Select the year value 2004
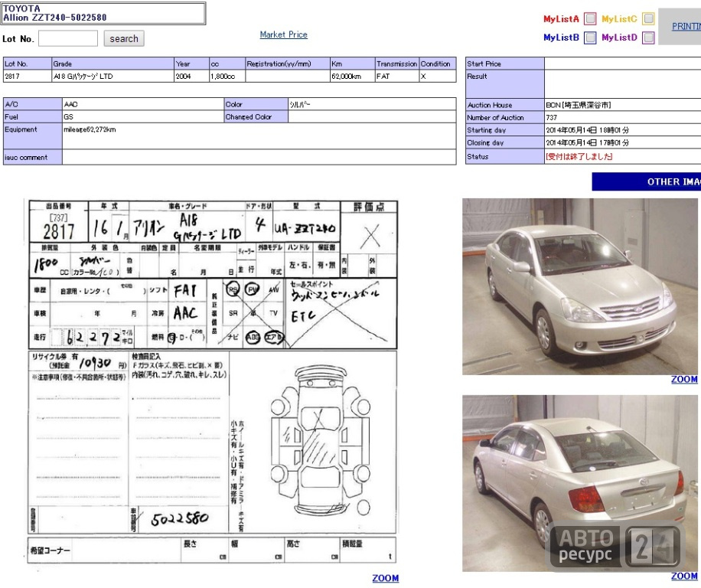 192,77
